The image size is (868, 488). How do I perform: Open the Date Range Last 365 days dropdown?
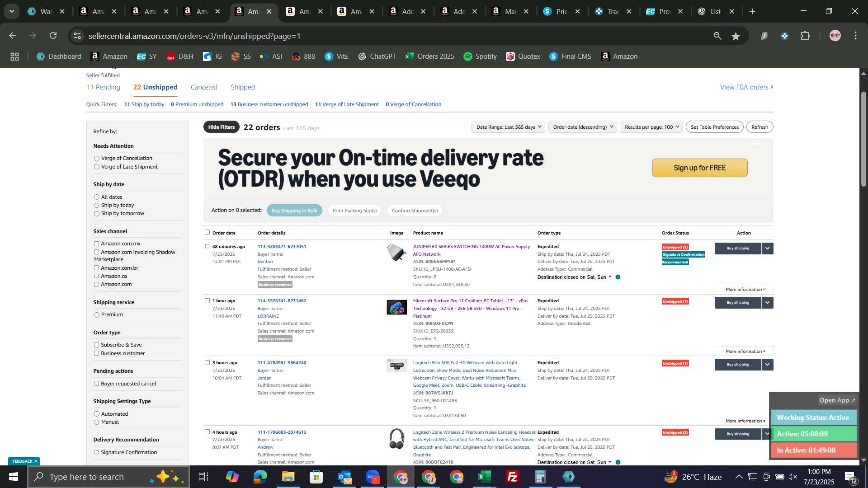point(508,127)
